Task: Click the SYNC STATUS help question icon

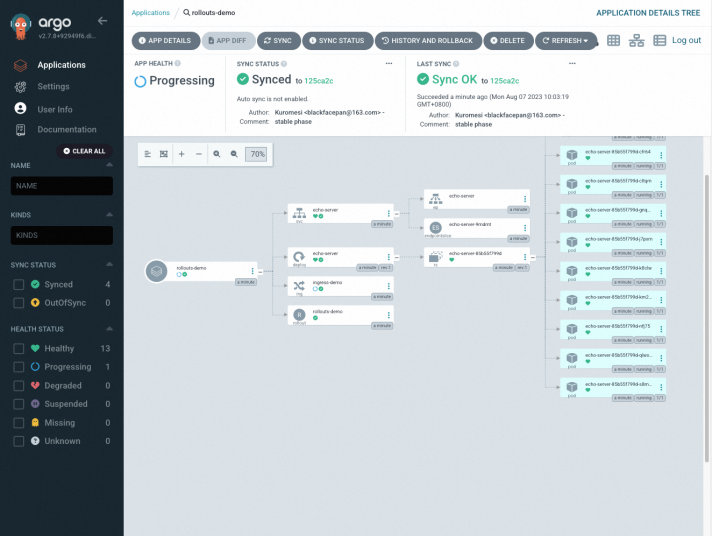Action: [x=284, y=64]
